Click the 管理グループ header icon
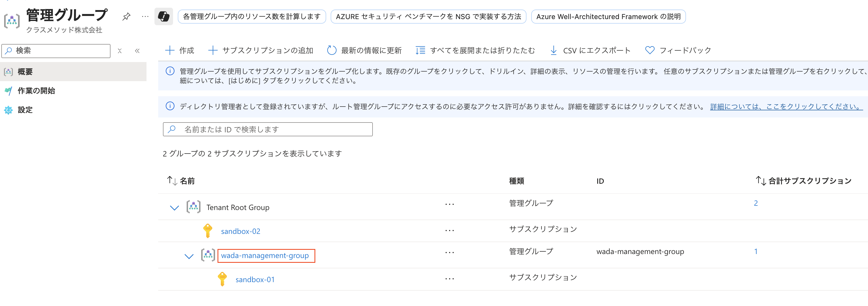Screen dimensions: 868x306 click(12, 21)
